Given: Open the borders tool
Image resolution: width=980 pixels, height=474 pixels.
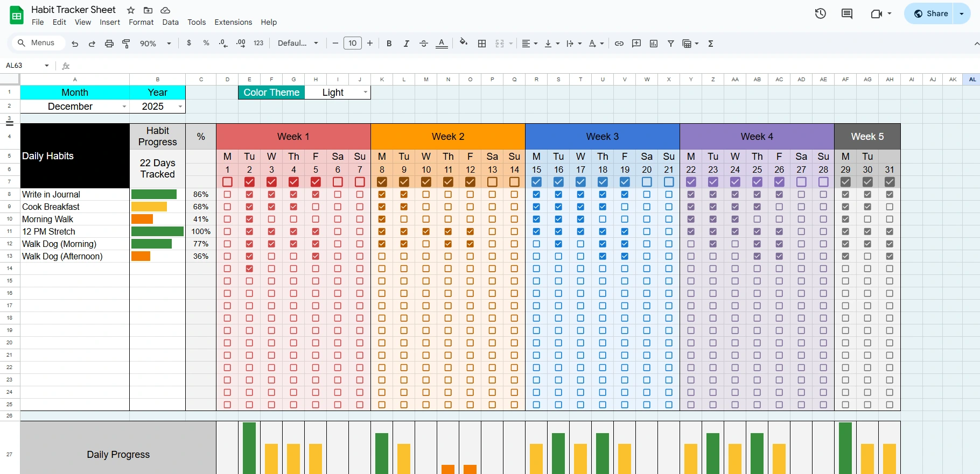Looking at the screenshot, I should (x=482, y=44).
